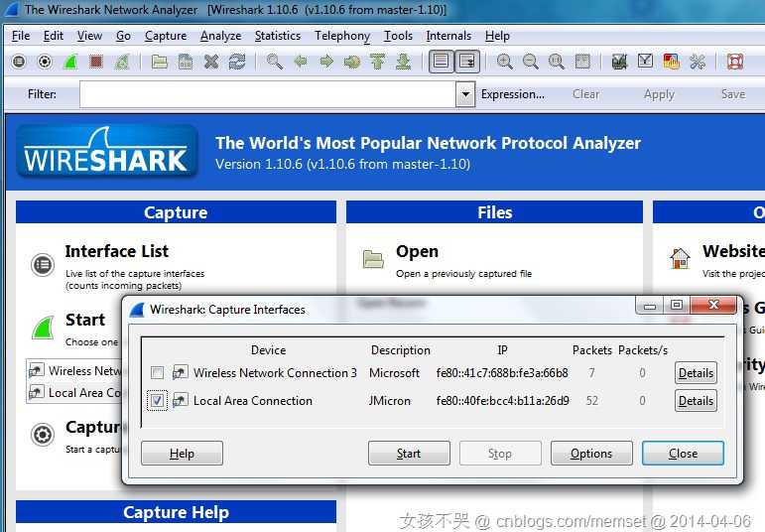
Task: Open the View menu
Action: point(89,36)
